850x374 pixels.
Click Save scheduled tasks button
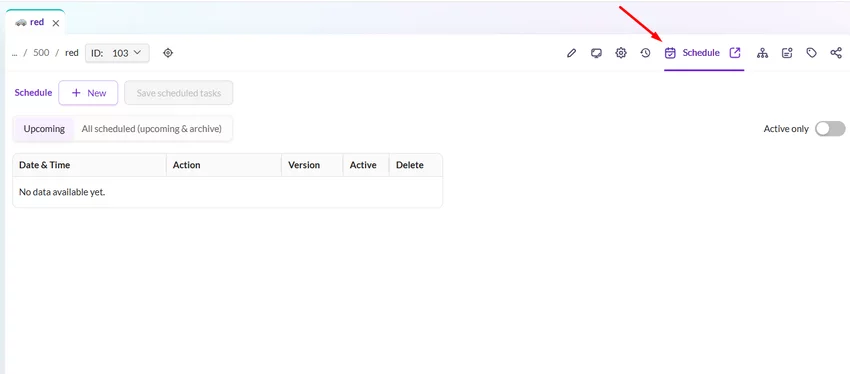[x=179, y=93]
